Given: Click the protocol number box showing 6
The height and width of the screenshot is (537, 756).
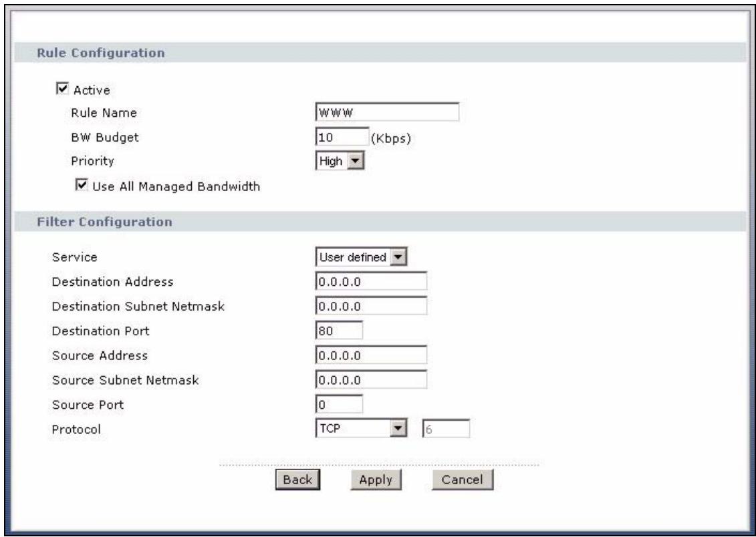Looking at the screenshot, I should (x=446, y=429).
